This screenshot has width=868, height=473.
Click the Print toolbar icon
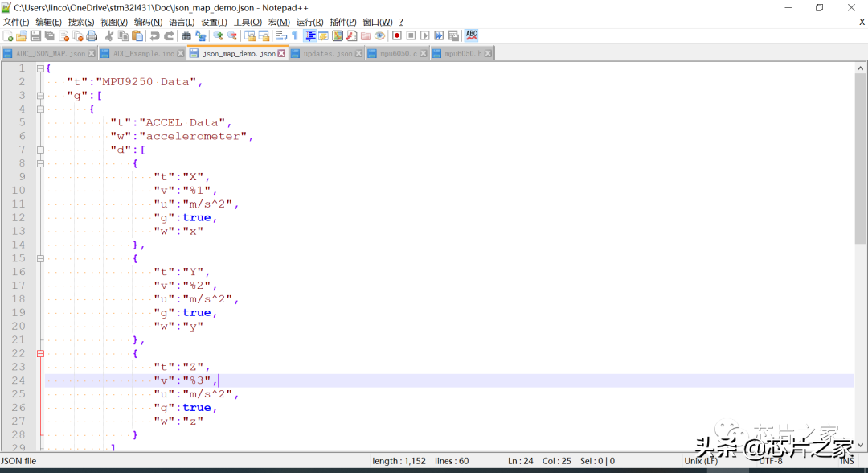(92, 36)
